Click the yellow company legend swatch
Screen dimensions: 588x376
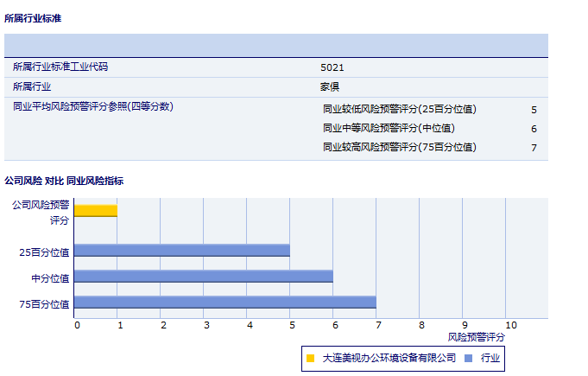[x=310, y=357]
